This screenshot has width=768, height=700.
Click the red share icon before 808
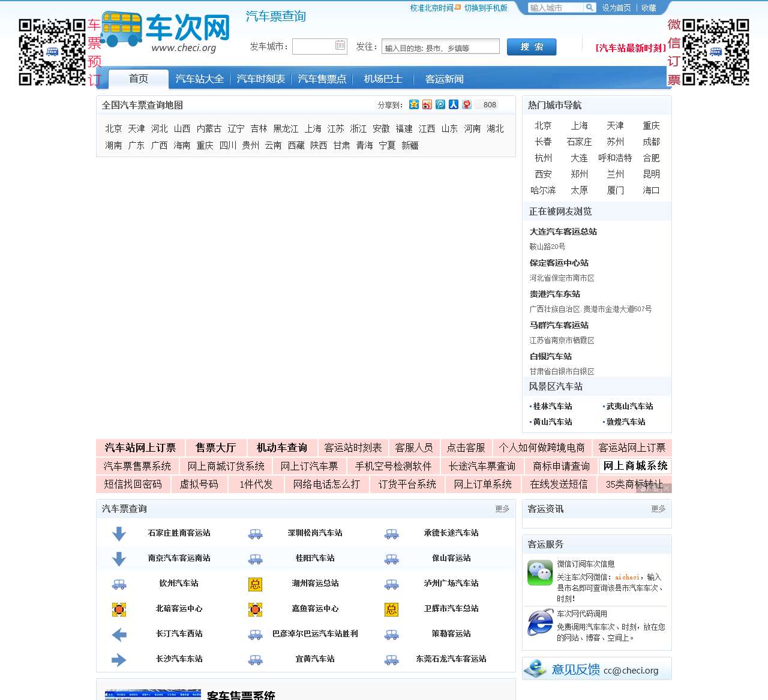pos(467,104)
